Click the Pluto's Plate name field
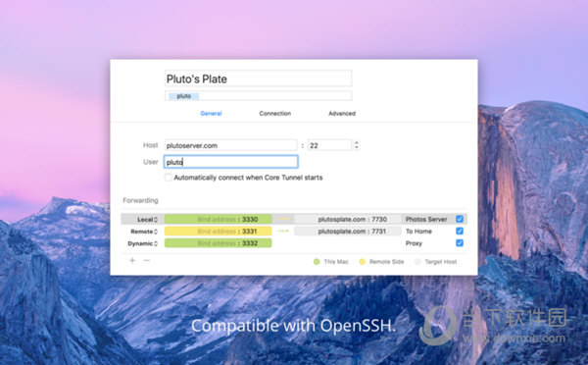Image resolution: width=588 pixels, height=365 pixels. tap(258, 78)
